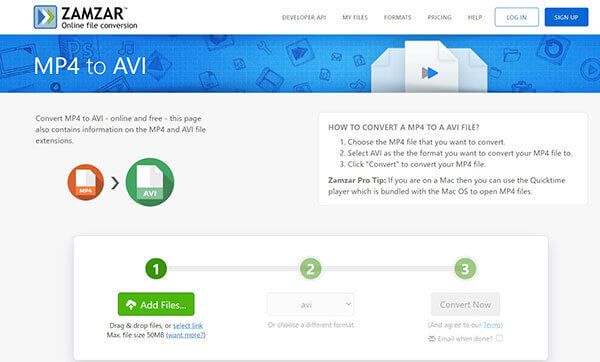Click the step 2 circle

click(x=311, y=269)
